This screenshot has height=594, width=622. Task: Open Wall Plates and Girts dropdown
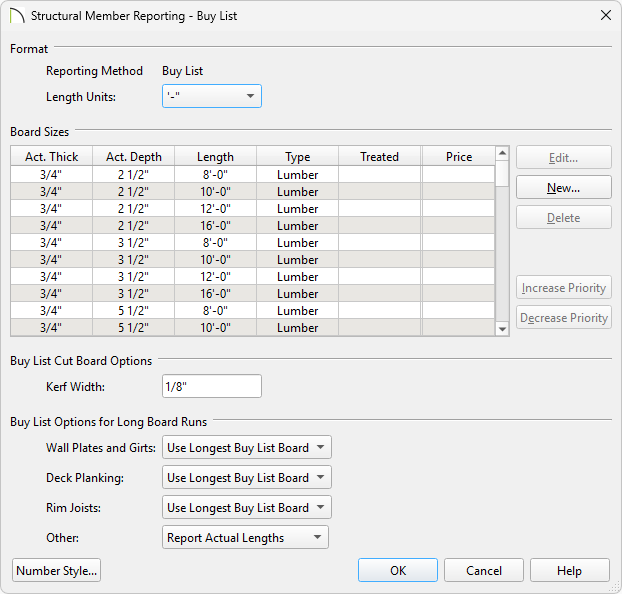(x=246, y=448)
